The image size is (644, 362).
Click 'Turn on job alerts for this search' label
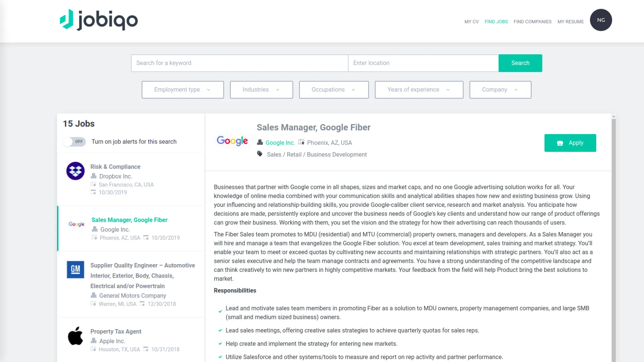coord(134,142)
